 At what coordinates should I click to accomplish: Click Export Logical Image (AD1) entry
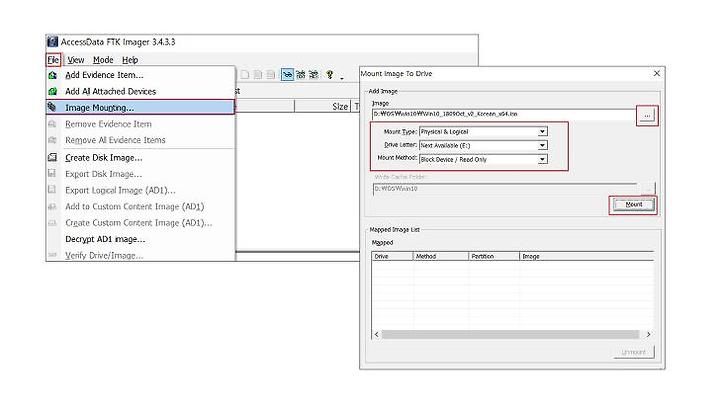141,190
